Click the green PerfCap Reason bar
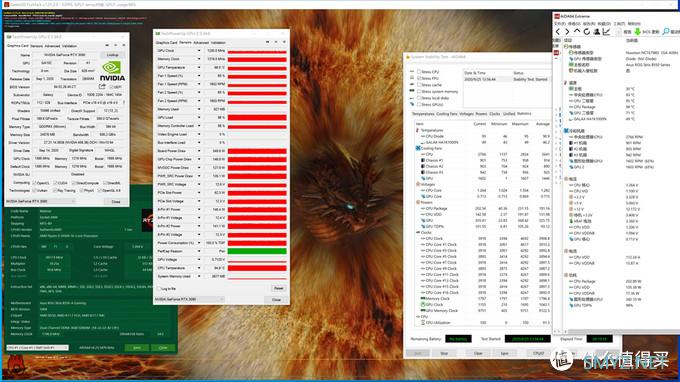680x382 pixels. point(257,251)
